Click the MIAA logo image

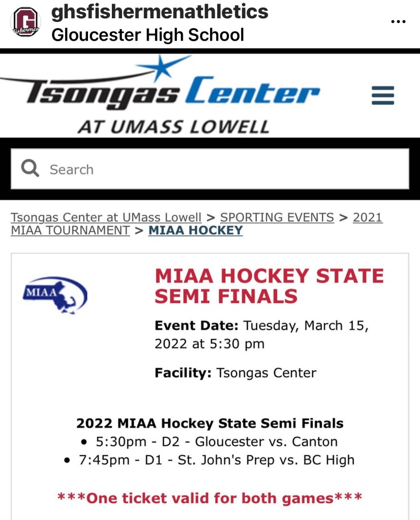55,293
